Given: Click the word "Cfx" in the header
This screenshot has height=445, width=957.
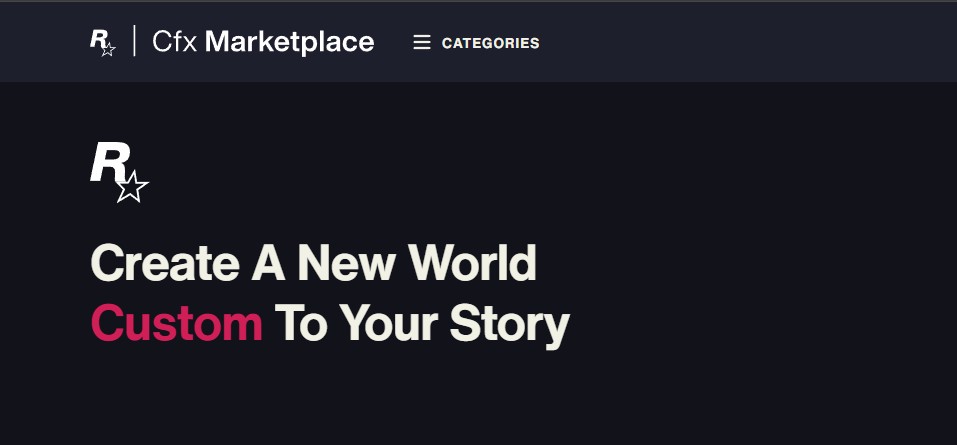Looking at the screenshot, I should (x=175, y=42).
